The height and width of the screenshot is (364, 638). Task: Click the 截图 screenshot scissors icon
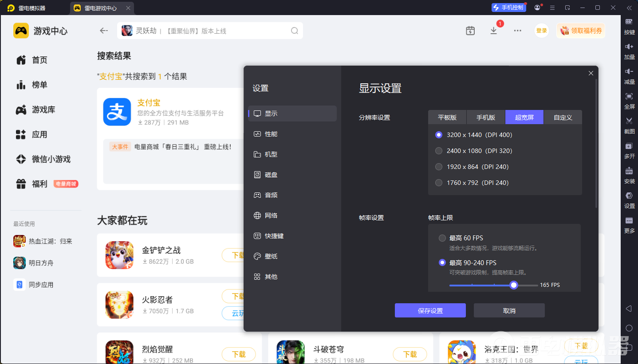click(x=629, y=121)
